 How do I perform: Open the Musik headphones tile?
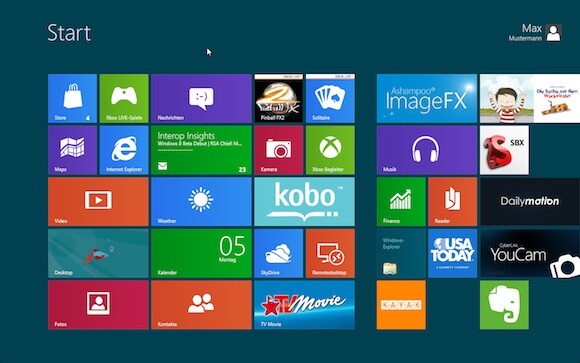click(427, 150)
